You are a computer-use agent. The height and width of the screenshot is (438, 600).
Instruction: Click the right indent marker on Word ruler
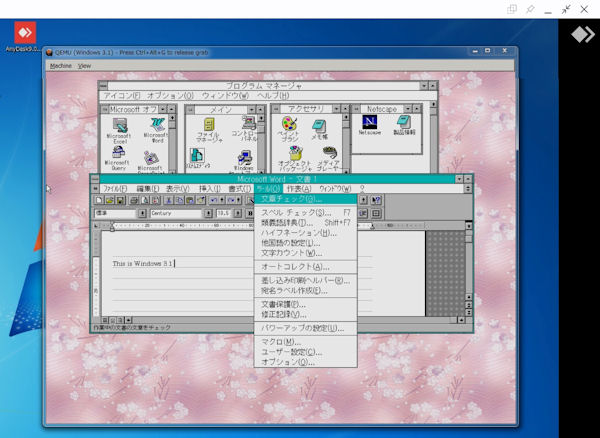(x=372, y=226)
